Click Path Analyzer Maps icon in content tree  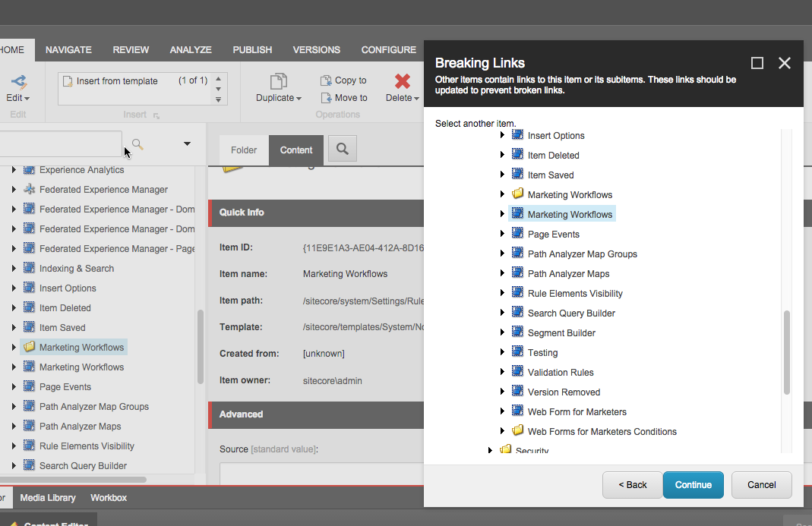point(30,426)
